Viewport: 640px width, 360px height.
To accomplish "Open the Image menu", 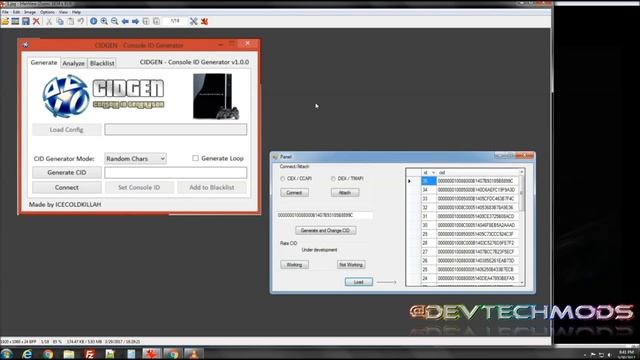I will point(30,12).
